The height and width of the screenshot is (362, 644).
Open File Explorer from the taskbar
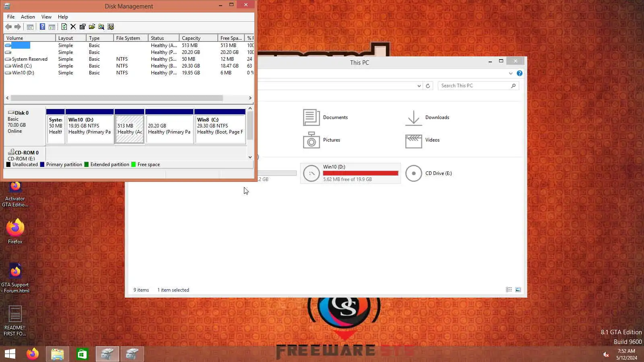57,354
